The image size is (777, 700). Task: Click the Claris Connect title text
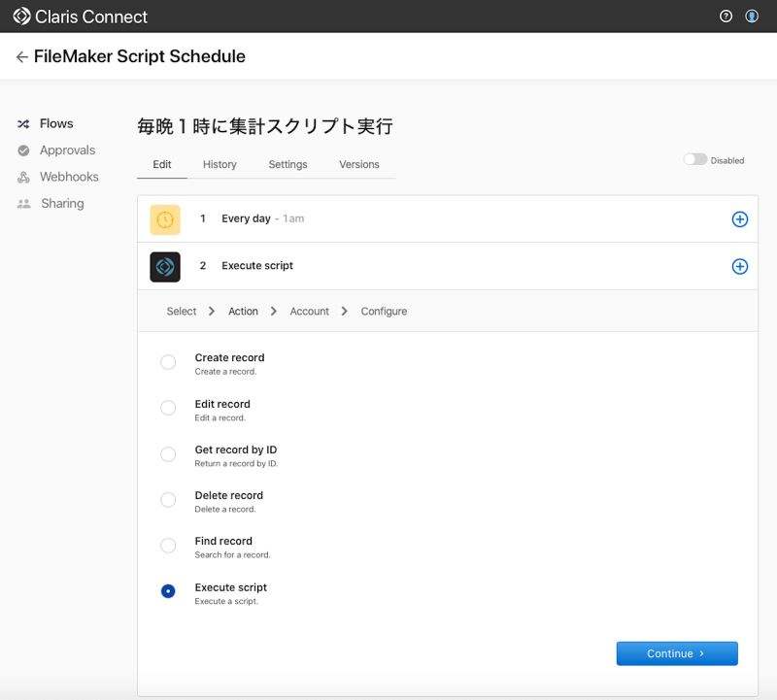(91, 17)
